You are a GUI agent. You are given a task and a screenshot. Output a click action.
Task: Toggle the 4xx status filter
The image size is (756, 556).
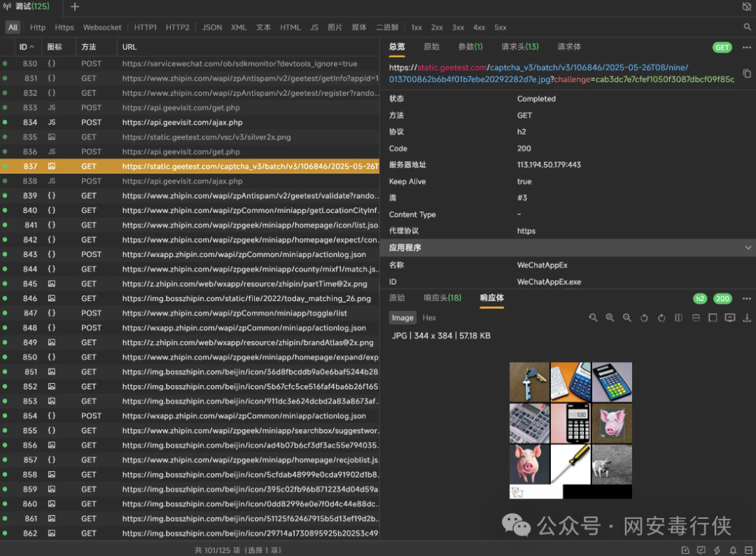[479, 27]
